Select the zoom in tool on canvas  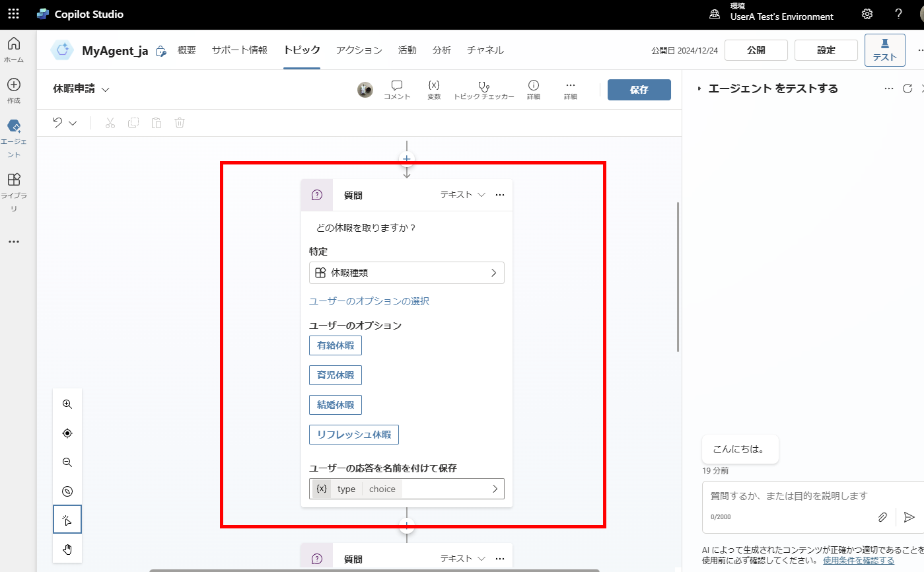click(x=67, y=404)
